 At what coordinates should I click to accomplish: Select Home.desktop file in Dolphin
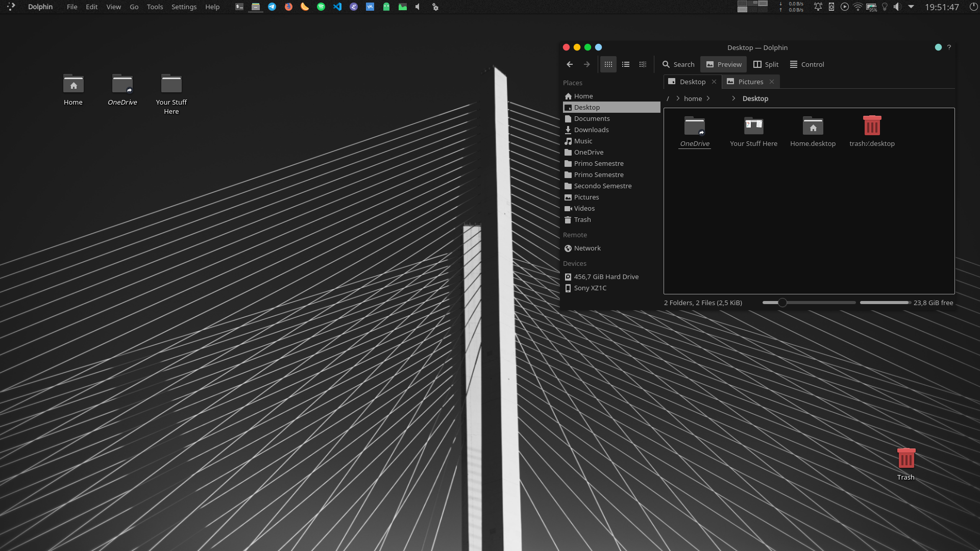pos(813,132)
